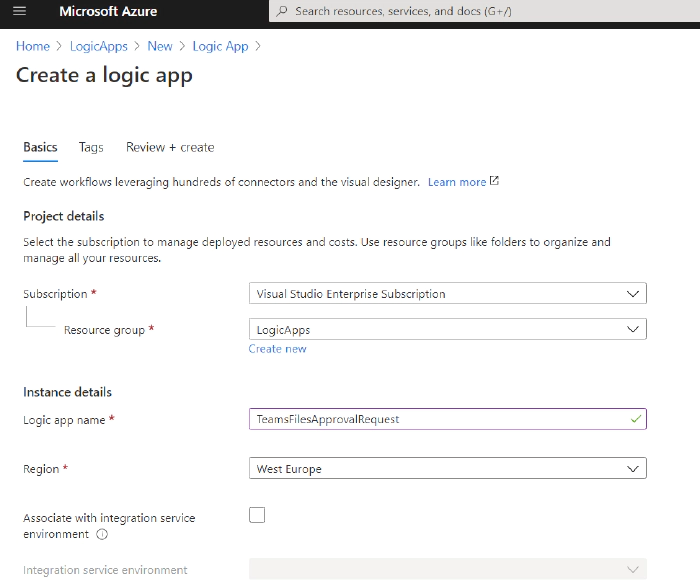Switch to the Tags tab
The width and height of the screenshot is (700, 581).
tap(91, 147)
